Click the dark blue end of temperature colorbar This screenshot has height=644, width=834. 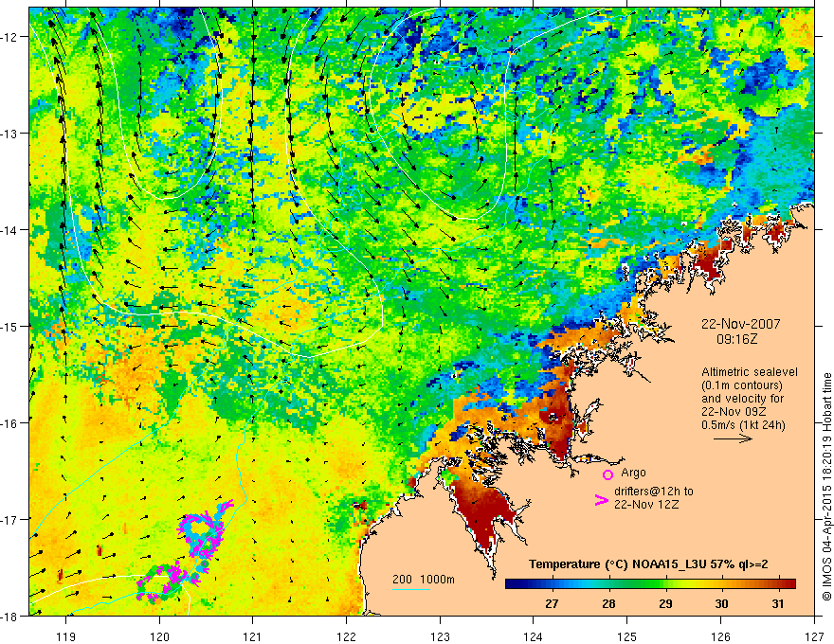click(514, 584)
